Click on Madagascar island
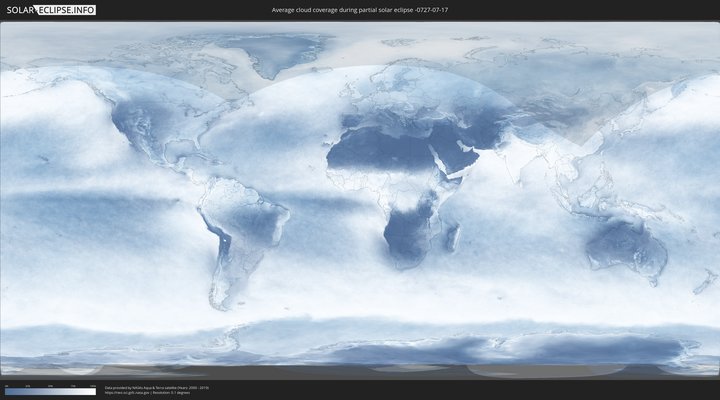The width and height of the screenshot is (720, 400). (x=453, y=237)
